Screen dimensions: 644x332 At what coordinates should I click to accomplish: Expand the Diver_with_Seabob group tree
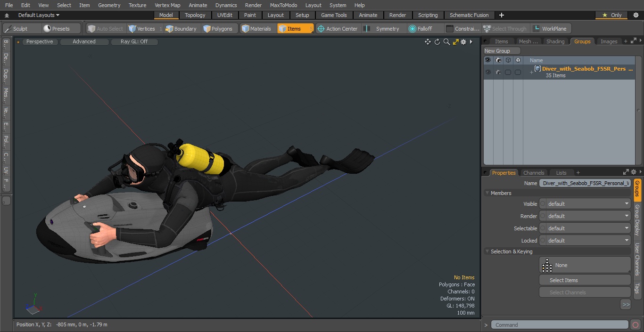click(x=531, y=72)
